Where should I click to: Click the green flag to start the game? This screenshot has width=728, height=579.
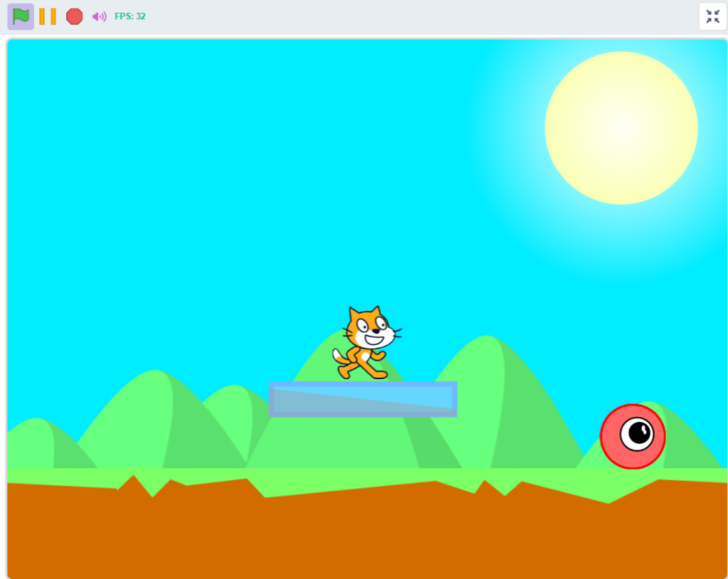pos(21,16)
